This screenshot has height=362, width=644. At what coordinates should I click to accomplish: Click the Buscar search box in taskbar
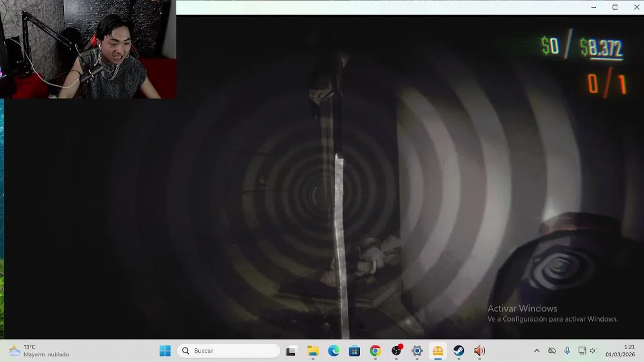pyautogui.click(x=228, y=351)
